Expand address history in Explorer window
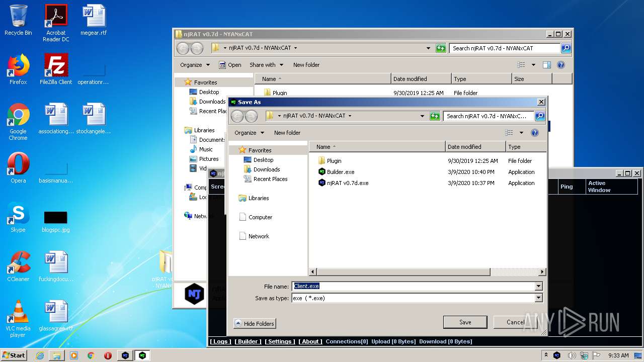 pyautogui.click(x=428, y=48)
